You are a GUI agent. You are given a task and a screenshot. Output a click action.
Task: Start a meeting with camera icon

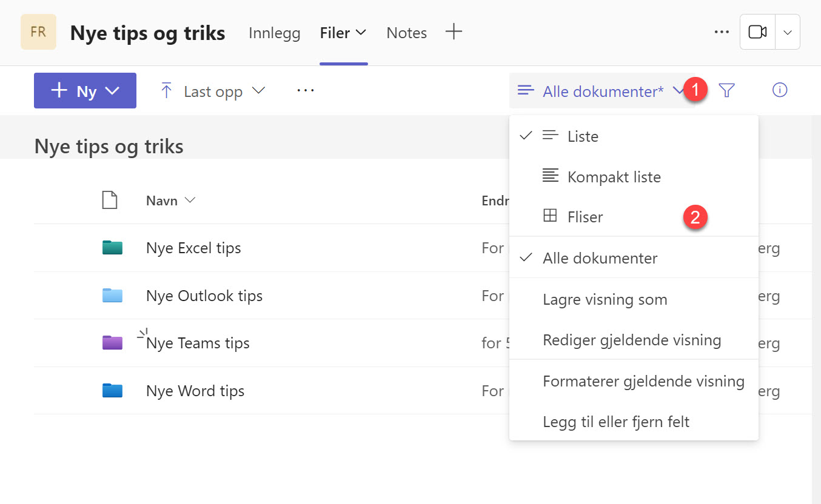coord(757,32)
